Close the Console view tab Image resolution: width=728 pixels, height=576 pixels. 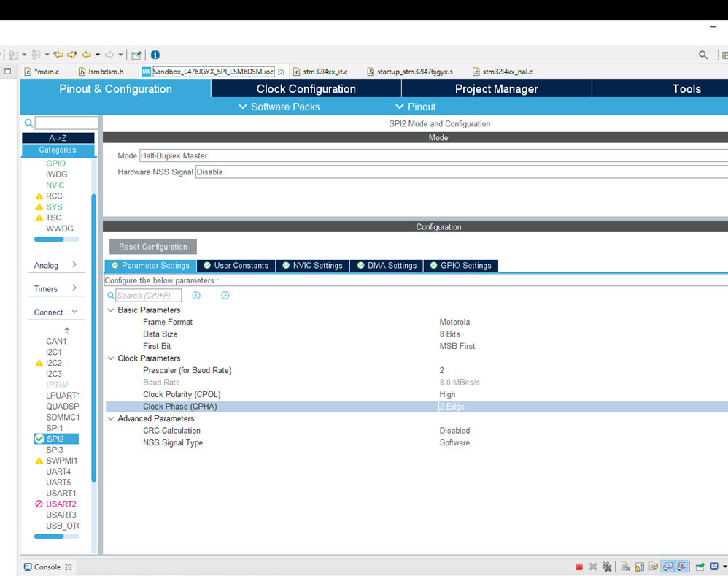pos(69,567)
